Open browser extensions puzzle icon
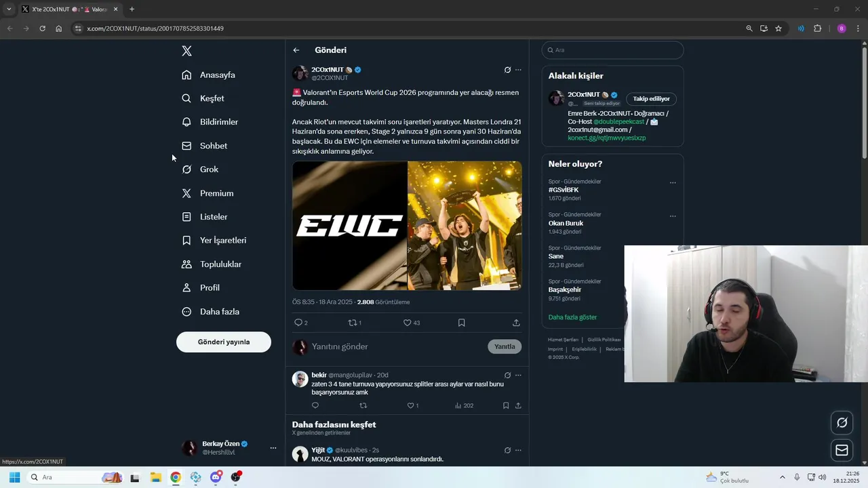 coord(817,28)
